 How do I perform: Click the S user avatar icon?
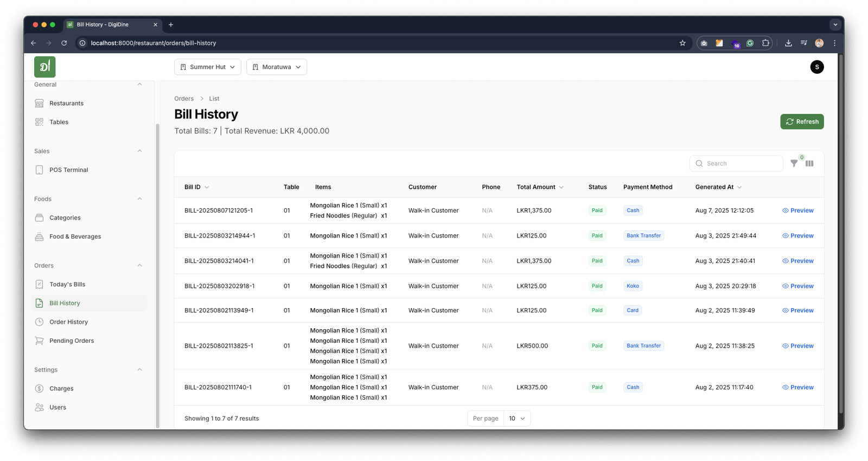point(816,67)
